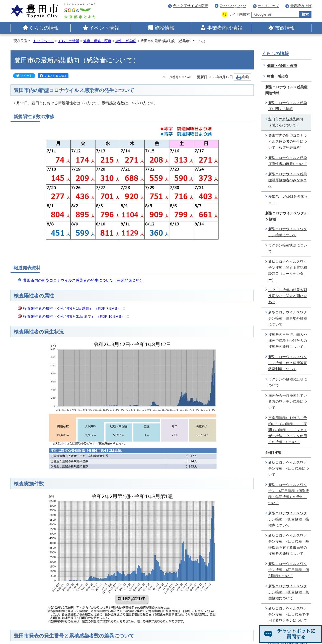Click the circle bullet before 報道発表資料 link
The width and height of the screenshot is (322, 644).
click(x=20, y=280)
